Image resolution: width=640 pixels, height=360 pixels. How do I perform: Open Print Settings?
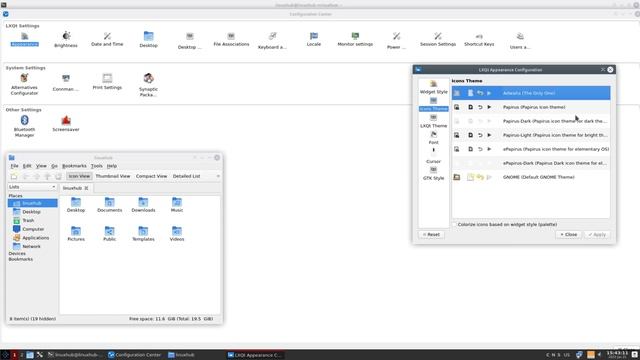tap(107, 82)
